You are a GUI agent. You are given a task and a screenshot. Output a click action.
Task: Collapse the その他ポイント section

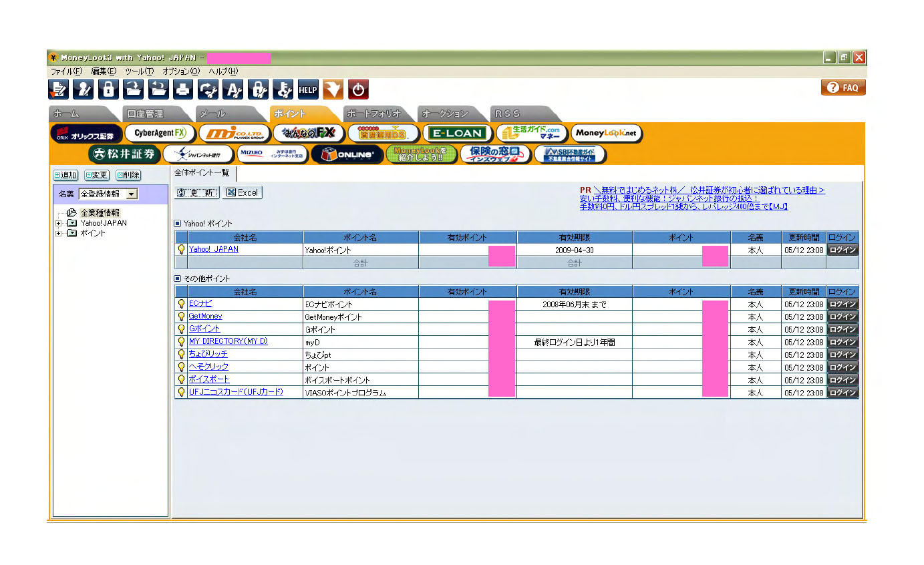[x=178, y=278]
